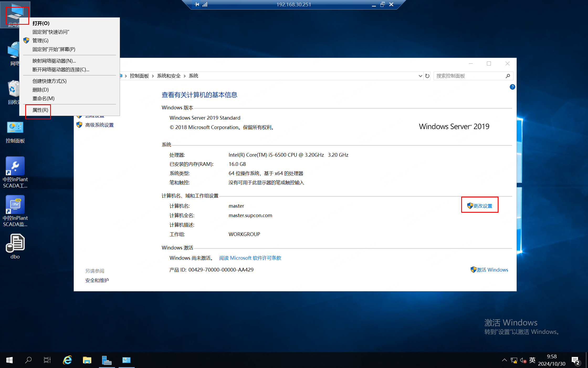This screenshot has width=588, height=368.
Task: Refresh the control panel address bar
Action: coord(427,76)
